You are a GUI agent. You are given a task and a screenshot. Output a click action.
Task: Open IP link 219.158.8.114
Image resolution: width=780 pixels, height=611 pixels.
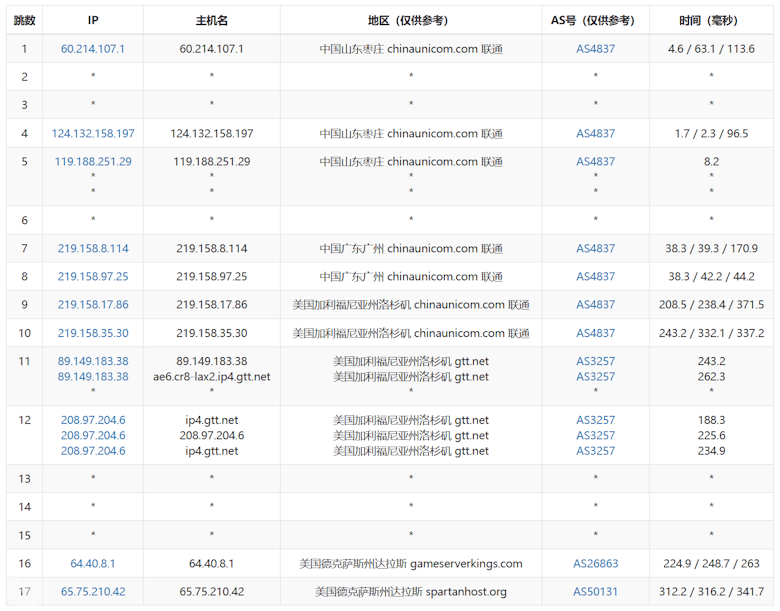93,248
